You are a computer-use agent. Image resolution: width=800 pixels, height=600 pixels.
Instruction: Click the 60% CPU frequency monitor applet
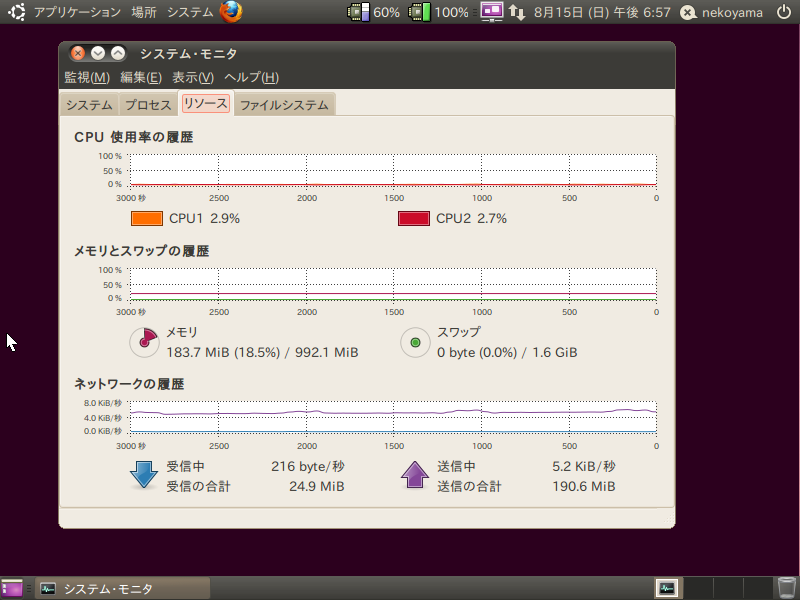coord(374,12)
